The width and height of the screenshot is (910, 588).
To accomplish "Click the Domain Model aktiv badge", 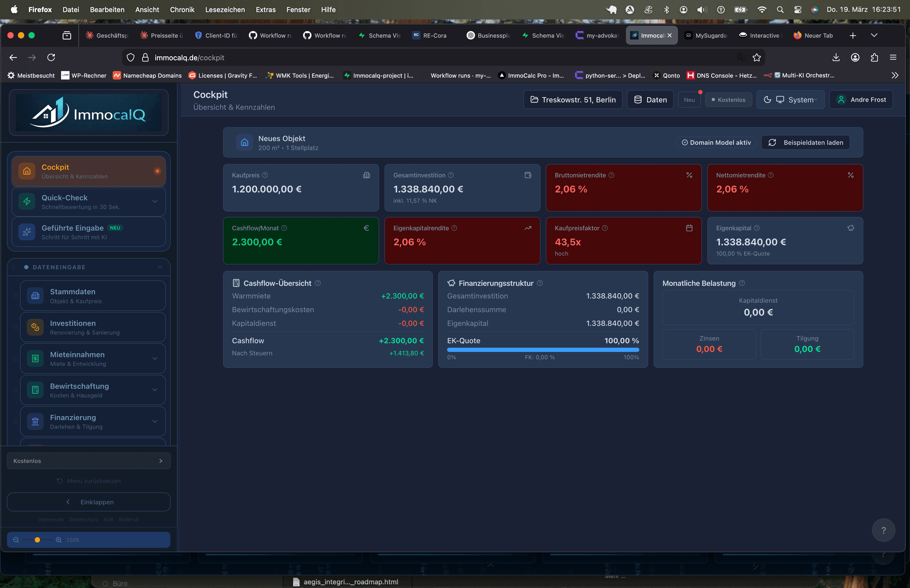I will pos(716,142).
